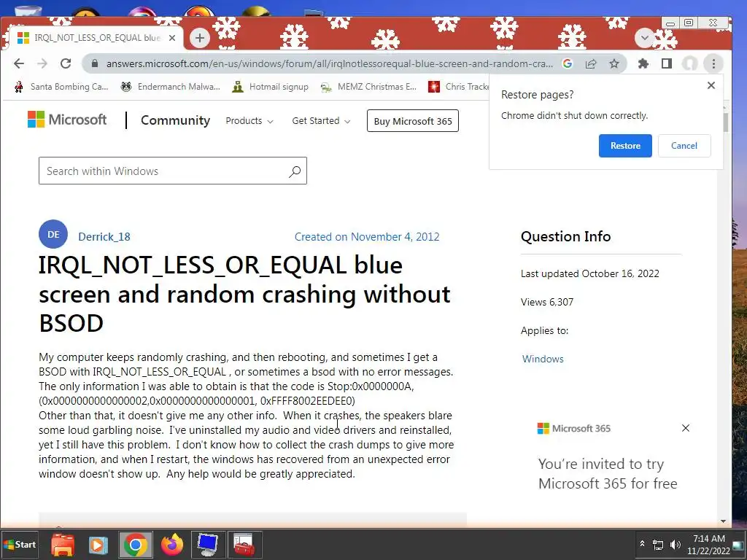747x560 pixels.
Task: Open the media player taskbar icon
Action: click(x=98, y=545)
